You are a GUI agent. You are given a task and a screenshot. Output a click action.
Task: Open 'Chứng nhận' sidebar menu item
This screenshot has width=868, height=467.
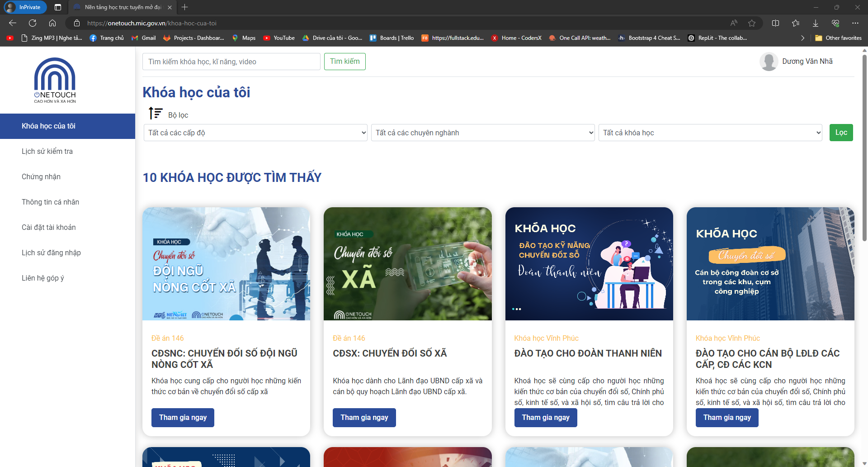click(41, 177)
